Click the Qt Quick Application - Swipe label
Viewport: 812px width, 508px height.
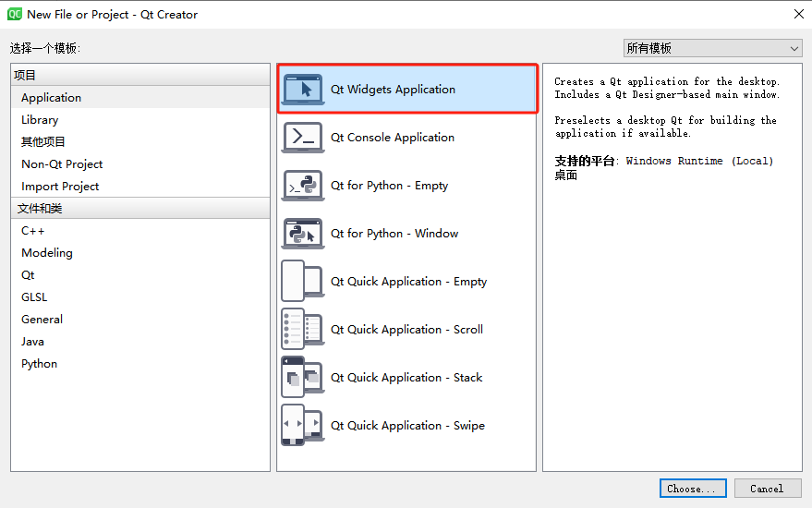click(x=408, y=426)
